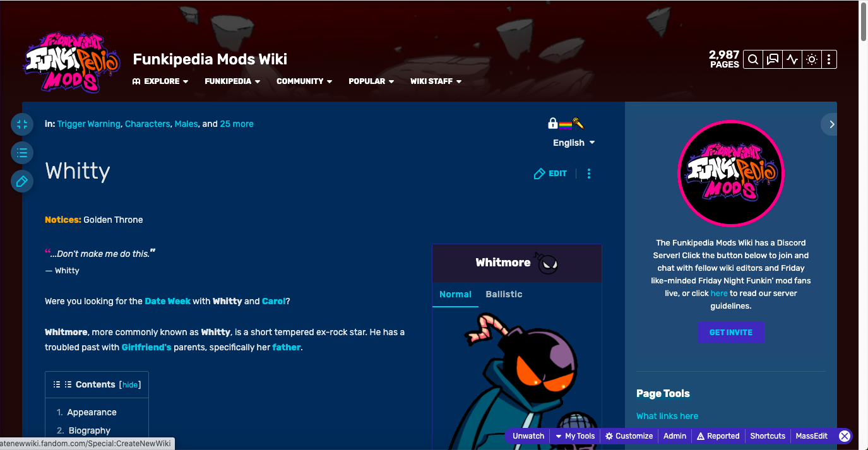Click the Funkipedia Mods logo in header

click(72, 62)
